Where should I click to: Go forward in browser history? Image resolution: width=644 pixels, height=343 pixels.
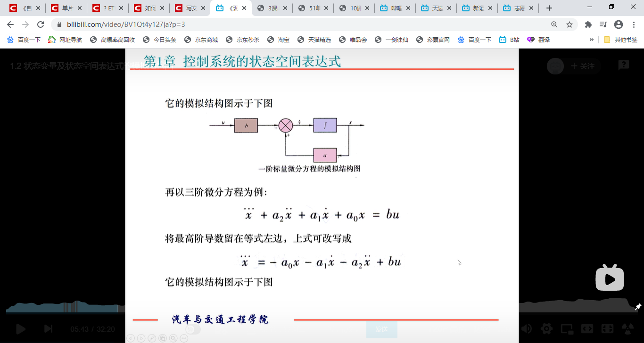pyautogui.click(x=25, y=24)
